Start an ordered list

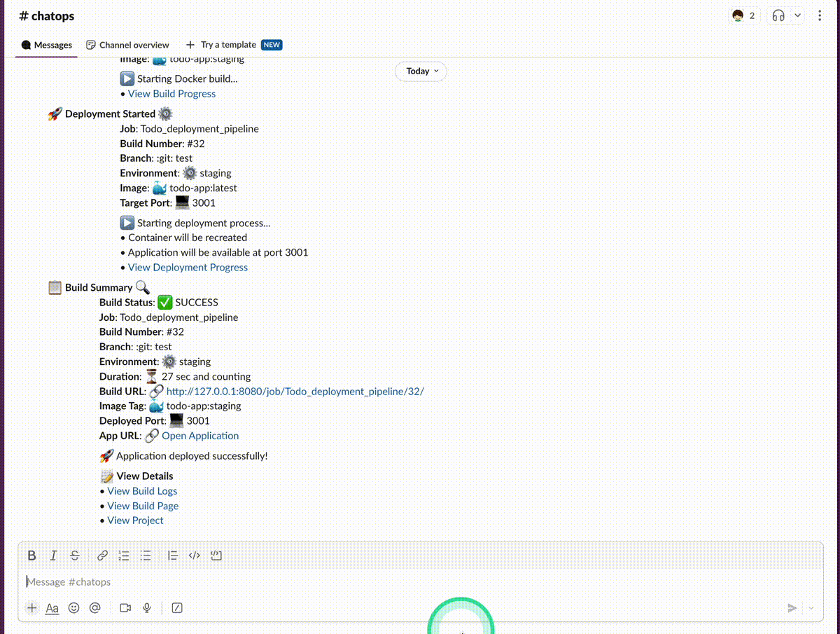pos(124,556)
